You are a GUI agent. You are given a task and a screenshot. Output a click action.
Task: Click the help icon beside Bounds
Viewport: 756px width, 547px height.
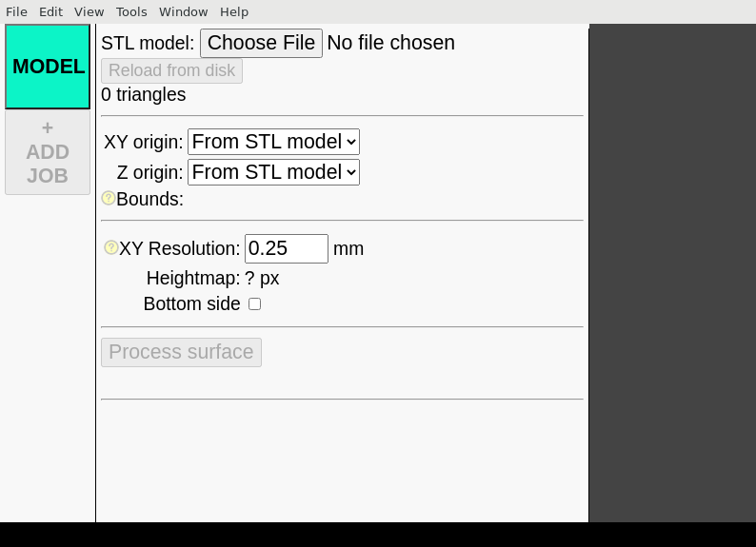[109, 198]
